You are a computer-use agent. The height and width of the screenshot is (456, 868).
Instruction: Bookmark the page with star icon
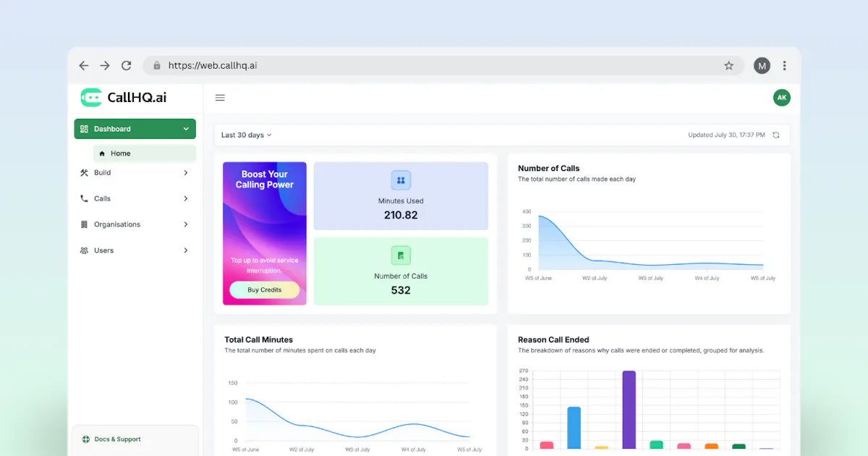pos(728,65)
